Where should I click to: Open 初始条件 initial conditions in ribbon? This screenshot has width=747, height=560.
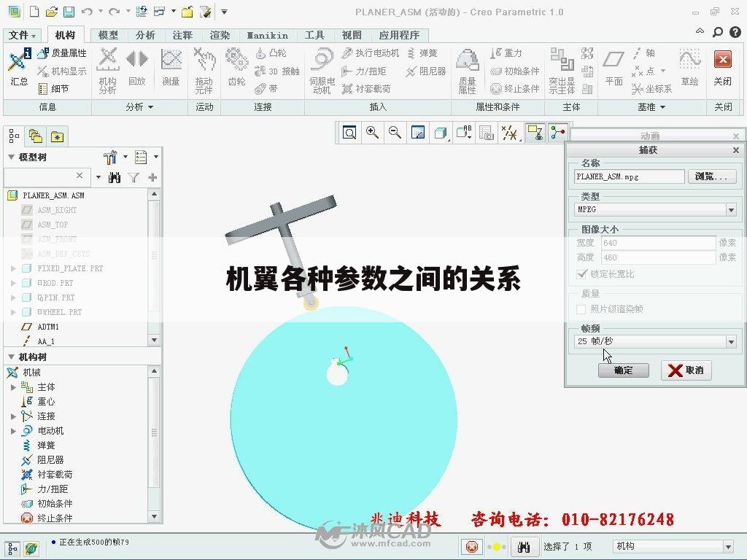515,71
